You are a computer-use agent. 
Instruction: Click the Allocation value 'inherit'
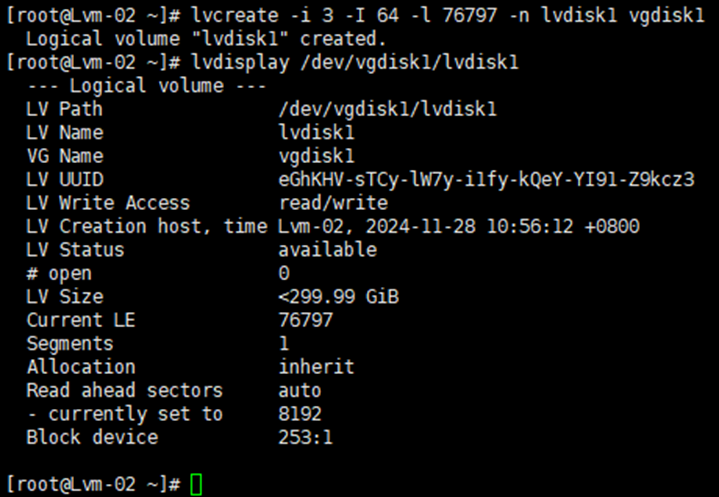(317, 367)
